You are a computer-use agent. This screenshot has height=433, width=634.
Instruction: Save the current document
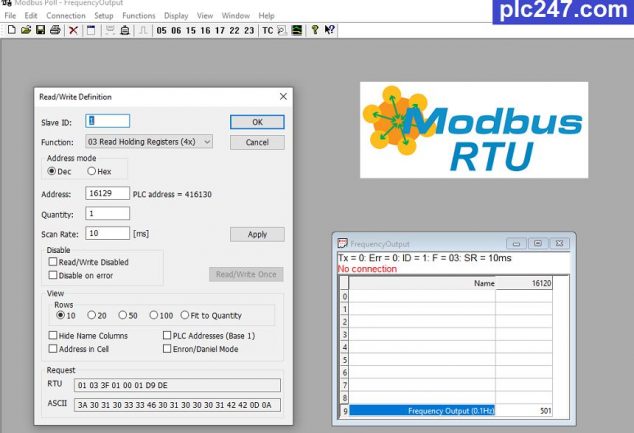click(40, 30)
